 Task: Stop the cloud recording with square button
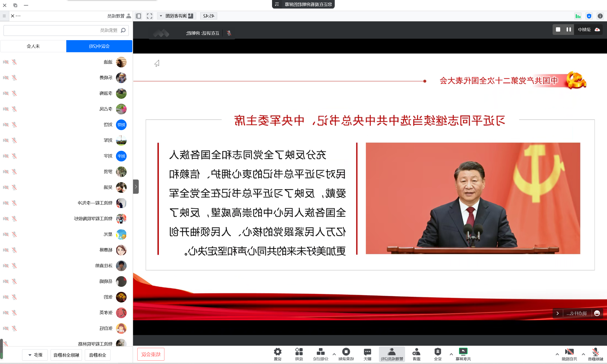[x=558, y=29]
